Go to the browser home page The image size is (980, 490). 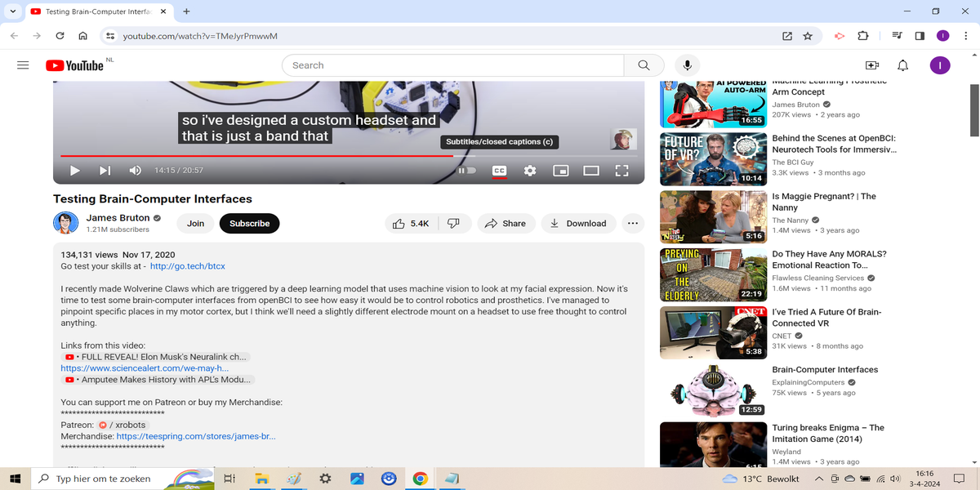pyautogui.click(x=82, y=36)
